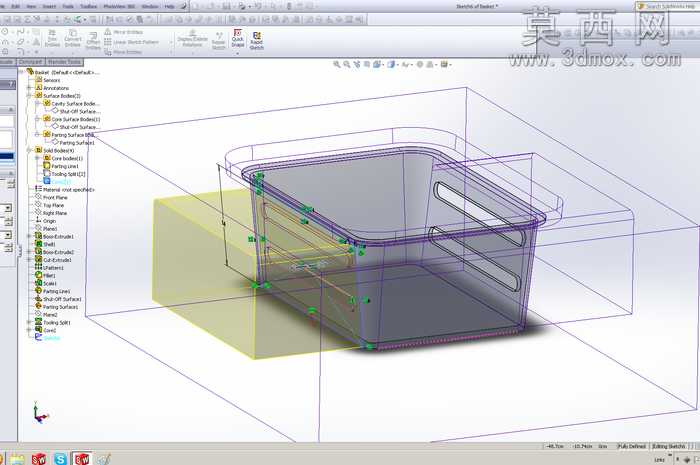Screen dimensions: 700x465
Task: Select Boss-Extrude1 feature in tree
Action: pyautogui.click(x=54, y=236)
